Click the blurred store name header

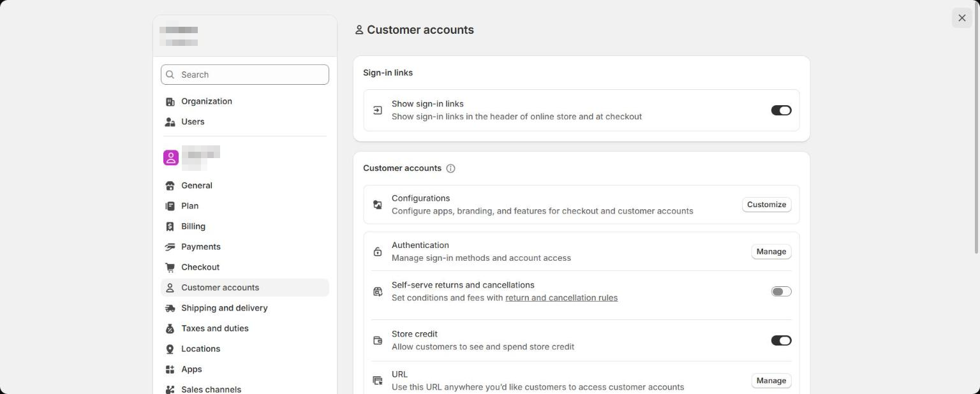tap(245, 36)
